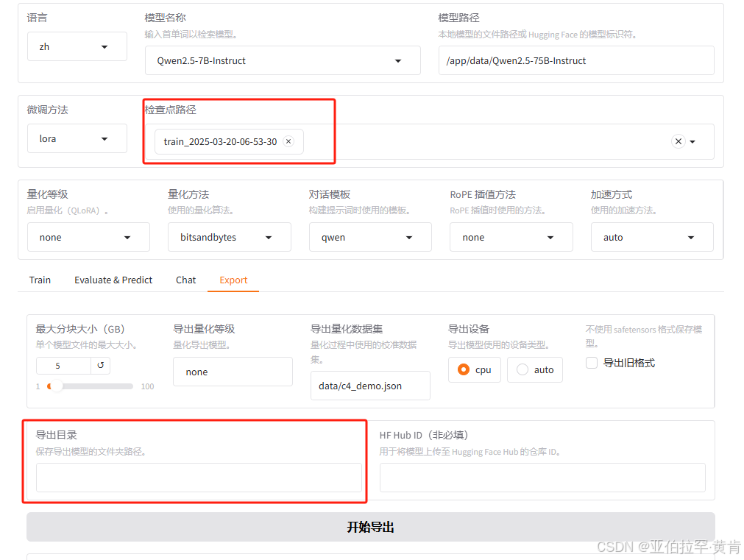The width and height of the screenshot is (744, 560).
Task: Switch to the Train tab
Action: coord(39,280)
